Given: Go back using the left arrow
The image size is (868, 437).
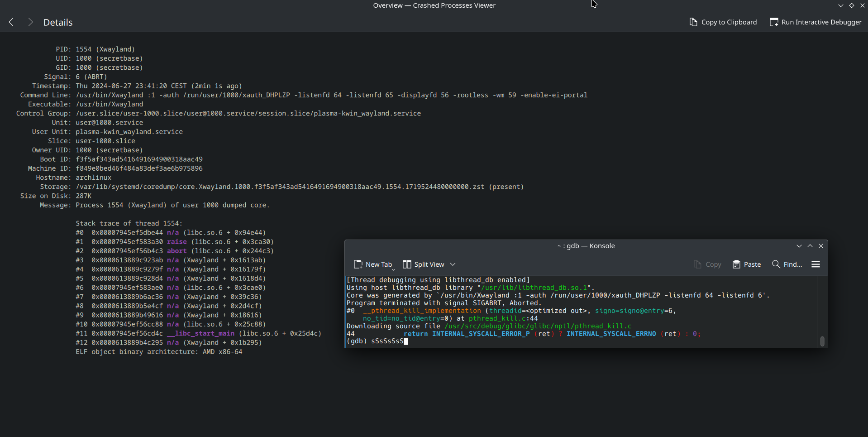Looking at the screenshot, I should 11,22.
